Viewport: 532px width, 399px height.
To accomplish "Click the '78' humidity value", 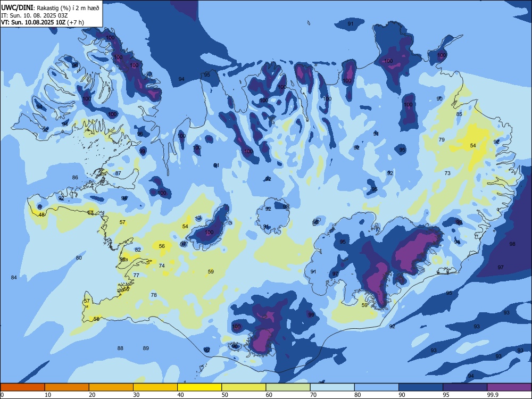I will [154, 295].
